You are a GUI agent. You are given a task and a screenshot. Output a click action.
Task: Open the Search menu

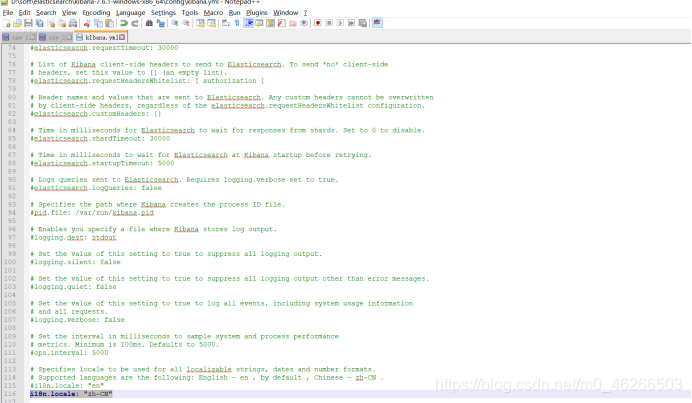[x=46, y=12]
